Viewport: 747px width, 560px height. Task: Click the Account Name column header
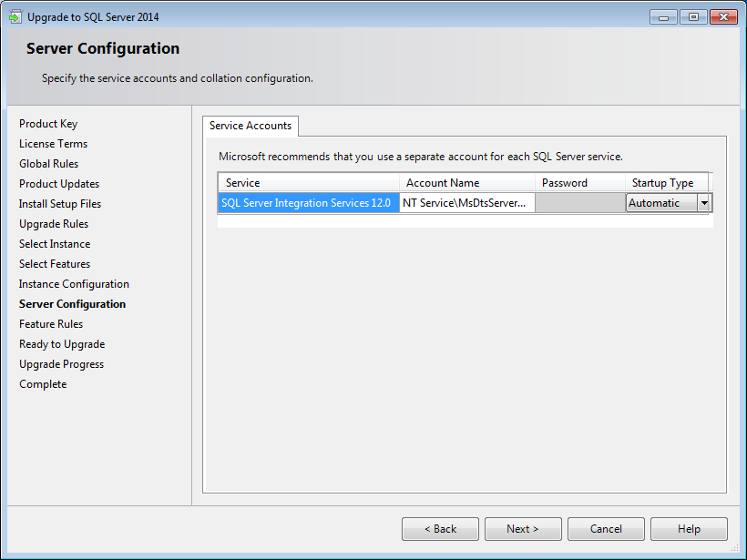(466, 183)
